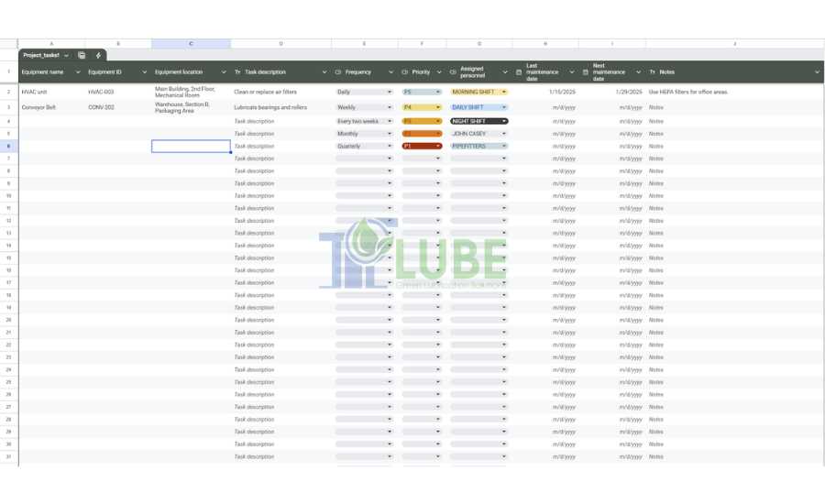Open the JOHN CASEY personnel chip
The image size is (825, 504).
[478, 134]
